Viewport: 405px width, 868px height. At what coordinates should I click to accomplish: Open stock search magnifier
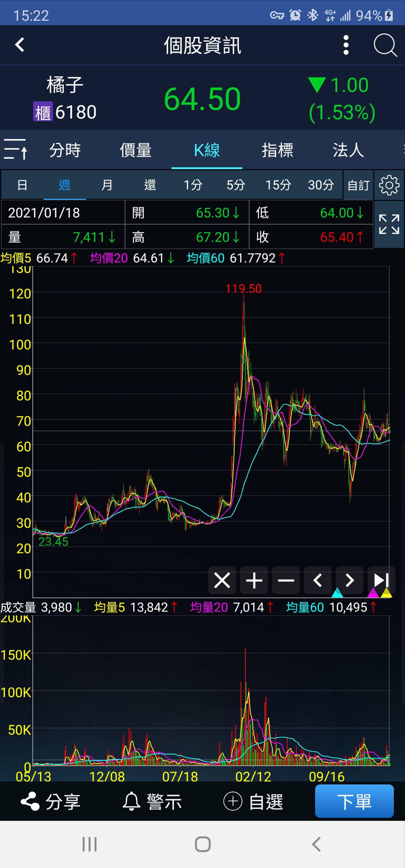385,45
